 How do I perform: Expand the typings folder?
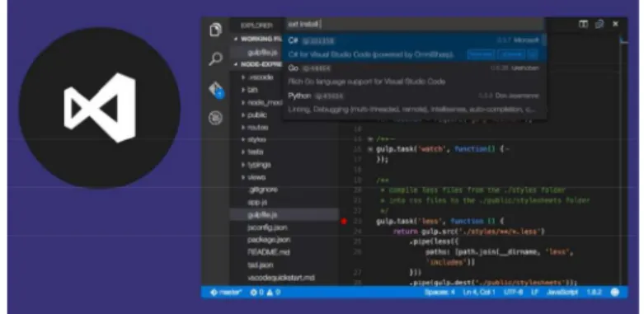(256, 165)
